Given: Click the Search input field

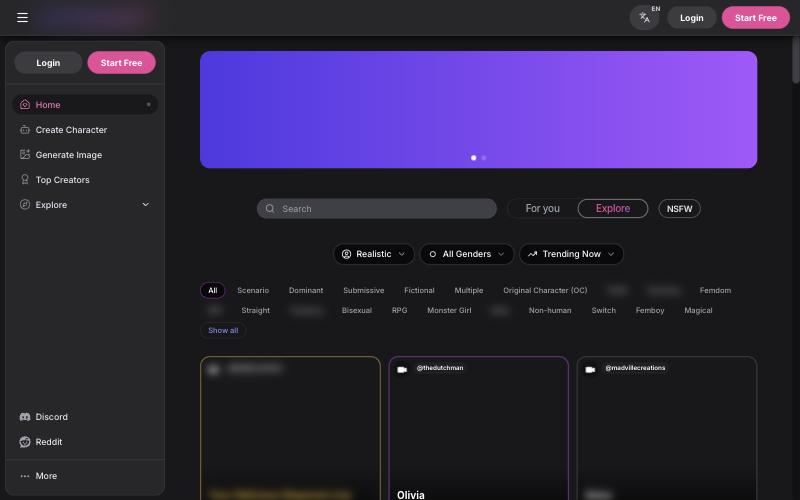Looking at the screenshot, I should [x=377, y=209].
